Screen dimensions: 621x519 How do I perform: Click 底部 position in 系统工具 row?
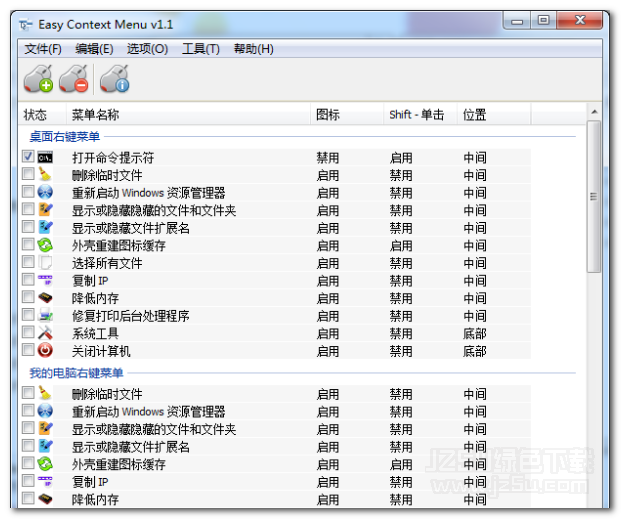tap(474, 334)
